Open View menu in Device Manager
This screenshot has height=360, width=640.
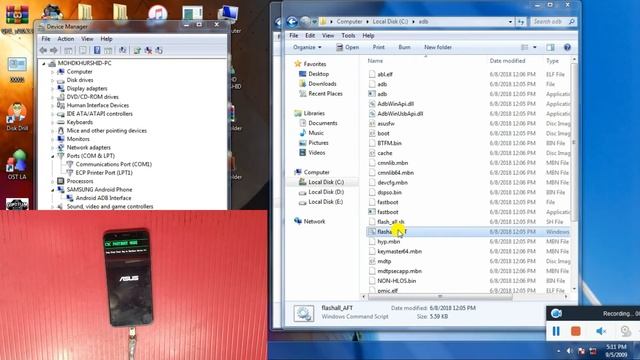87,39
